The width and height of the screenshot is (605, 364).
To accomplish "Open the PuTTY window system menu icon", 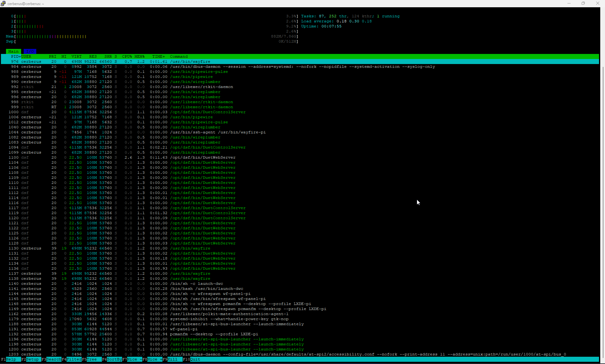I will point(3,3).
